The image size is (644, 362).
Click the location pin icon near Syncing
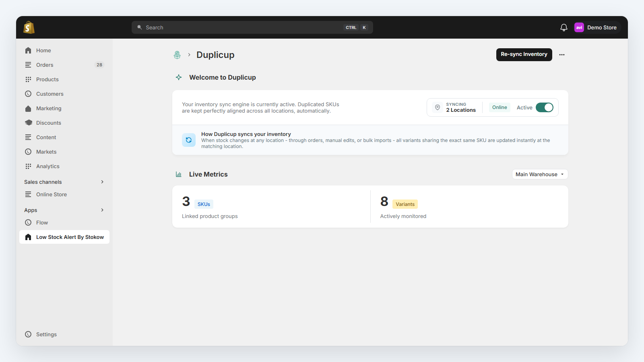tap(438, 107)
